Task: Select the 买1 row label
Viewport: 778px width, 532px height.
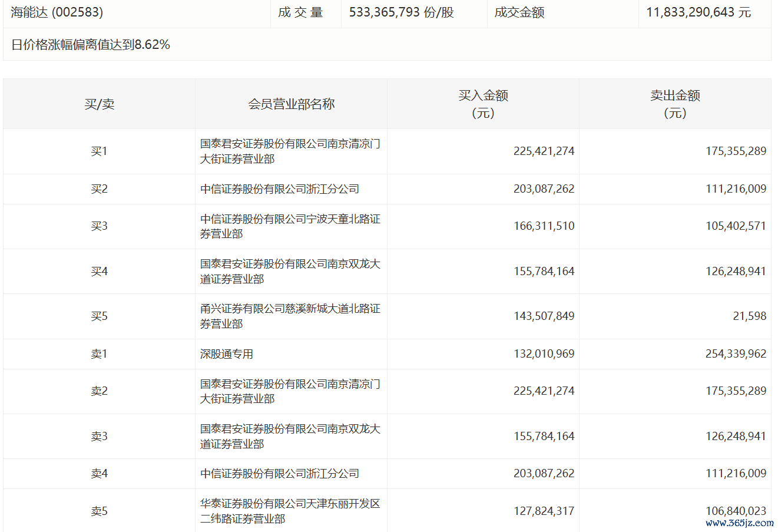Action: click(x=100, y=151)
